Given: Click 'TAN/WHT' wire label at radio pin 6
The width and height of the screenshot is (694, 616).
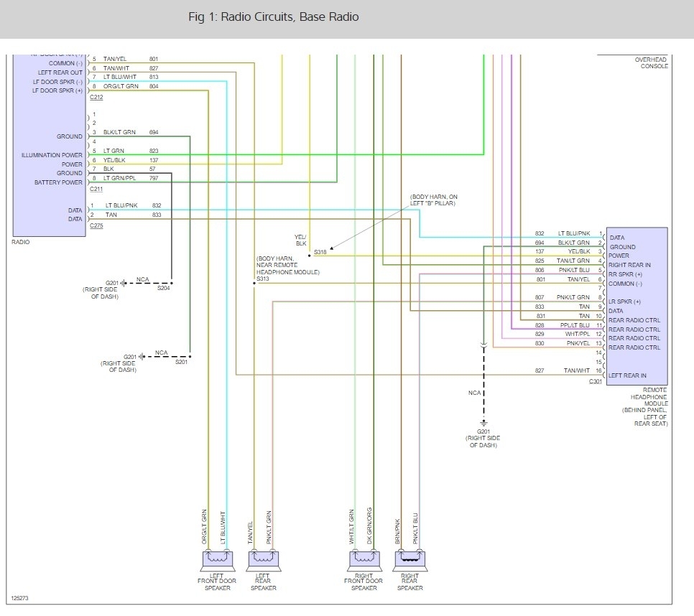Looking at the screenshot, I should click(x=116, y=68).
